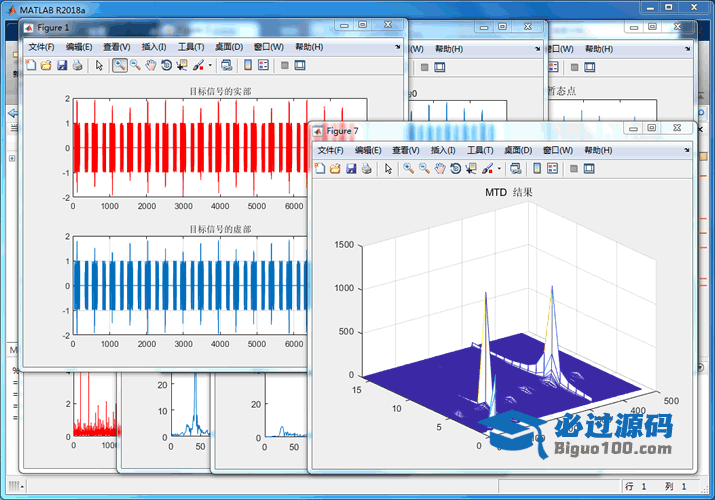The image size is (715, 500).
Task: Open brush color dropdown arrow in Figure 1
Action: 209,66
